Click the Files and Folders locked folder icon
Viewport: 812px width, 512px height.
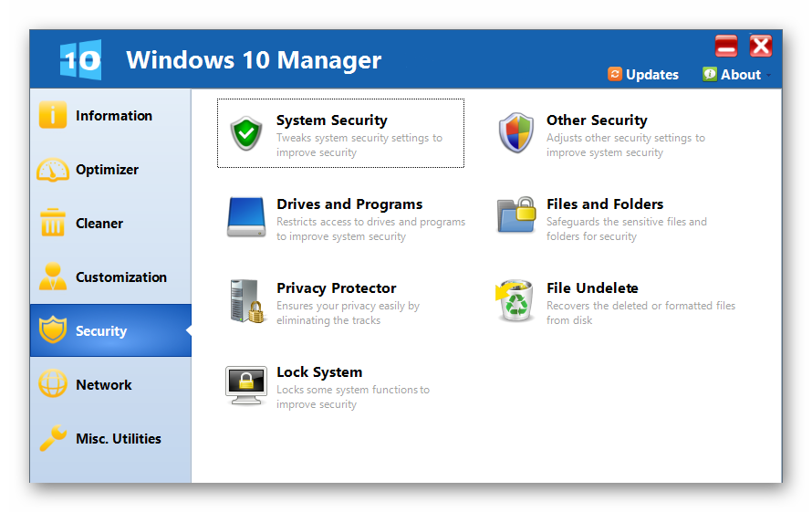pyautogui.click(x=515, y=215)
